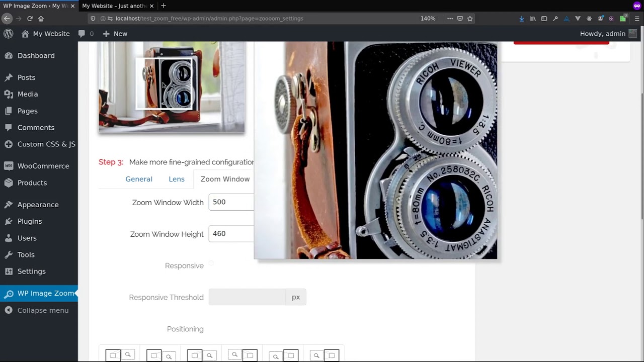Bookmark this page with star icon

[x=470, y=18]
